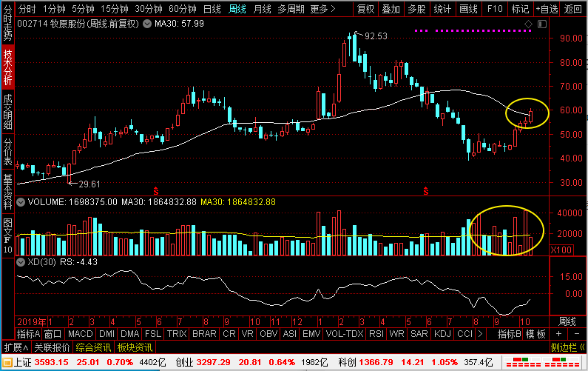
Task: Toggle the 叠加 overlay button
Action: [391, 9]
